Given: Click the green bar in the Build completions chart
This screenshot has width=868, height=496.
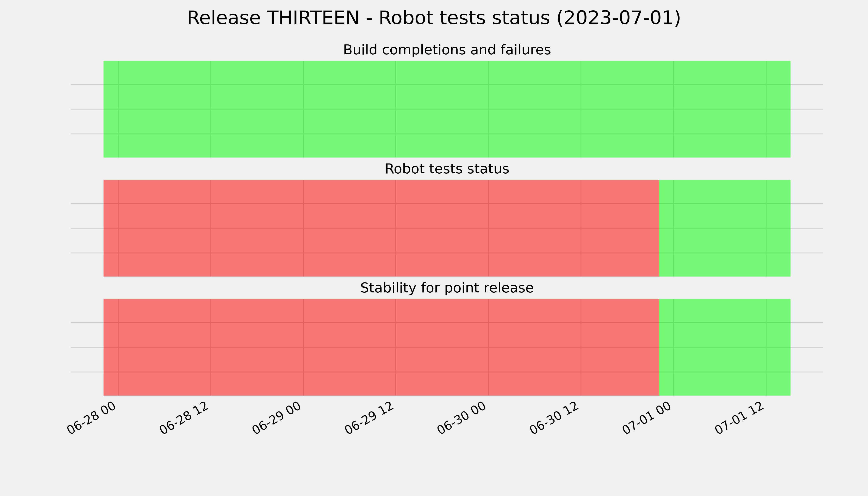Looking at the screenshot, I should point(447,109).
